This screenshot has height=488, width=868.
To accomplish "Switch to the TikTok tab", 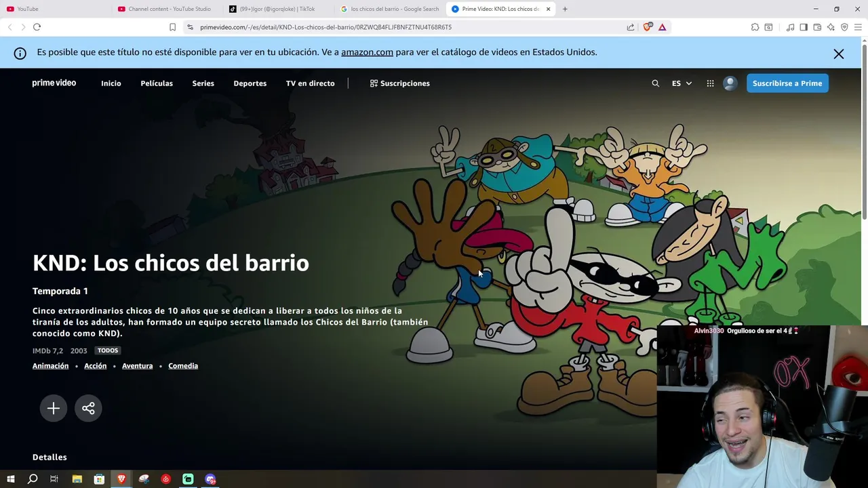I will [x=278, y=9].
